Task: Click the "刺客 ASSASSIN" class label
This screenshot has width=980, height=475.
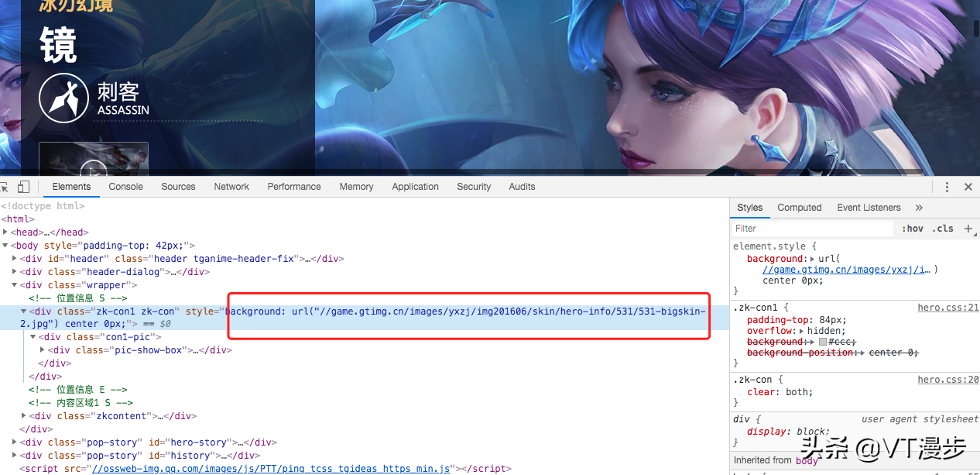Action: click(x=123, y=99)
